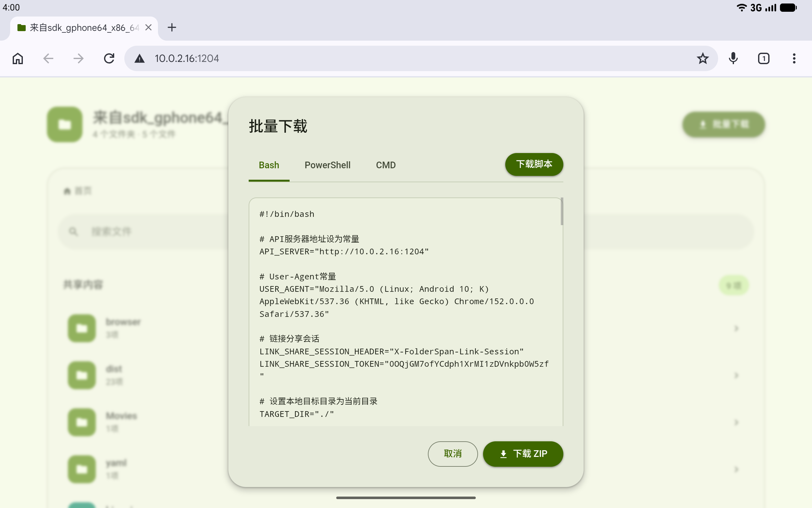The image size is (812, 508).
Task: Click the #!/bin/bash shebang line
Action: pyautogui.click(x=287, y=214)
